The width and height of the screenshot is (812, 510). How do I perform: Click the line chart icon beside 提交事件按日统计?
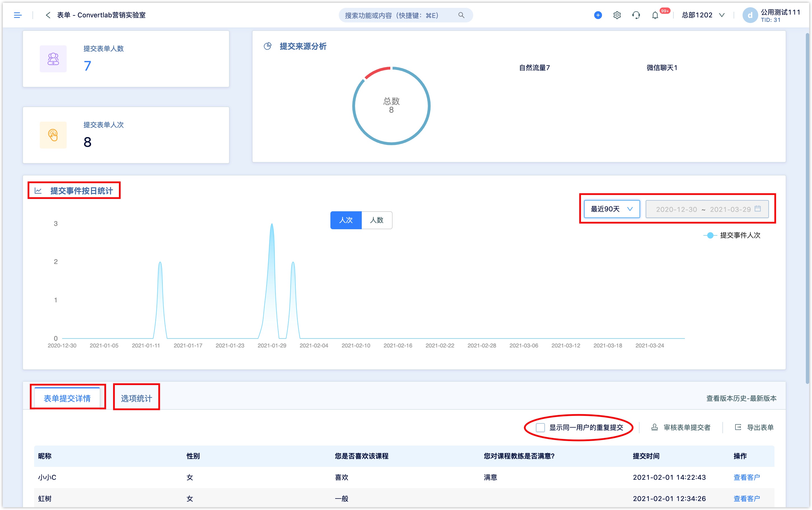38,191
